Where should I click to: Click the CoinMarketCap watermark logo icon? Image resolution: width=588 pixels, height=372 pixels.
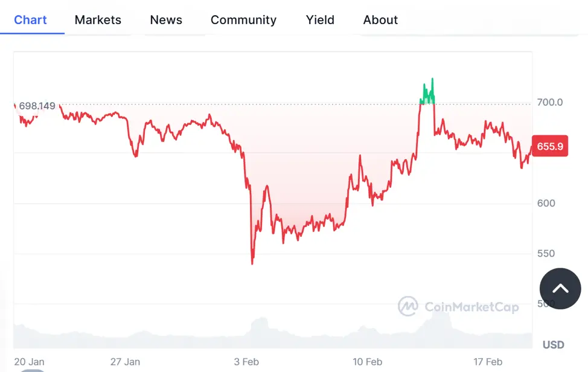408,306
